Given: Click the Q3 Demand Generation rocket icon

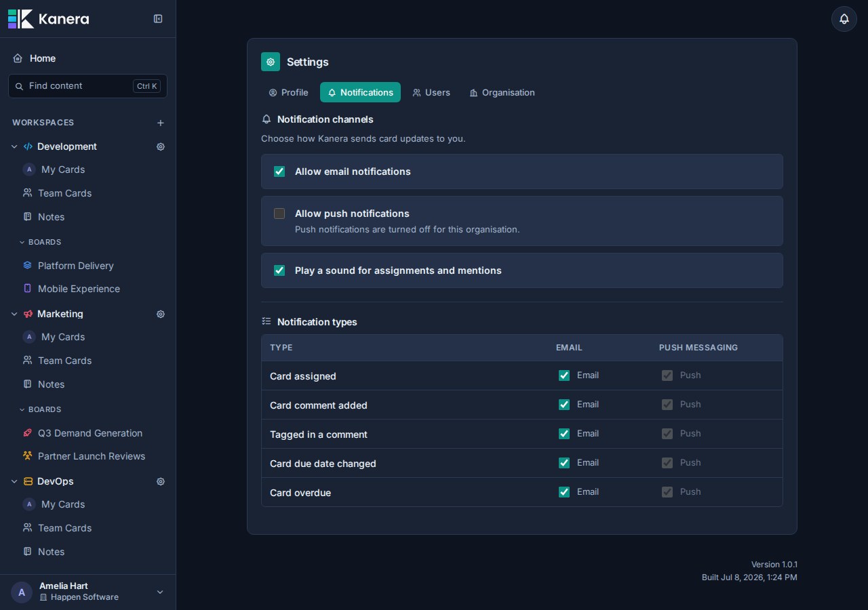Looking at the screenshot, I should [x=27, y=433].
